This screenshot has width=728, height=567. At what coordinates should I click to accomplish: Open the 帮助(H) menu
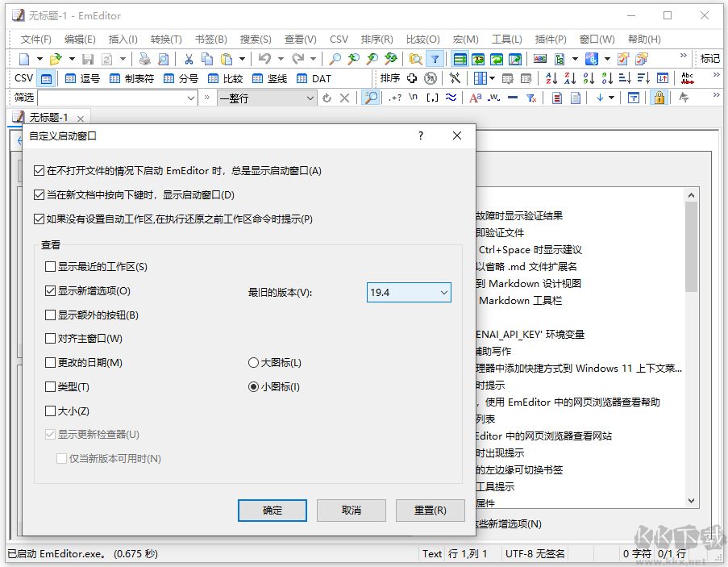(644, 40)
